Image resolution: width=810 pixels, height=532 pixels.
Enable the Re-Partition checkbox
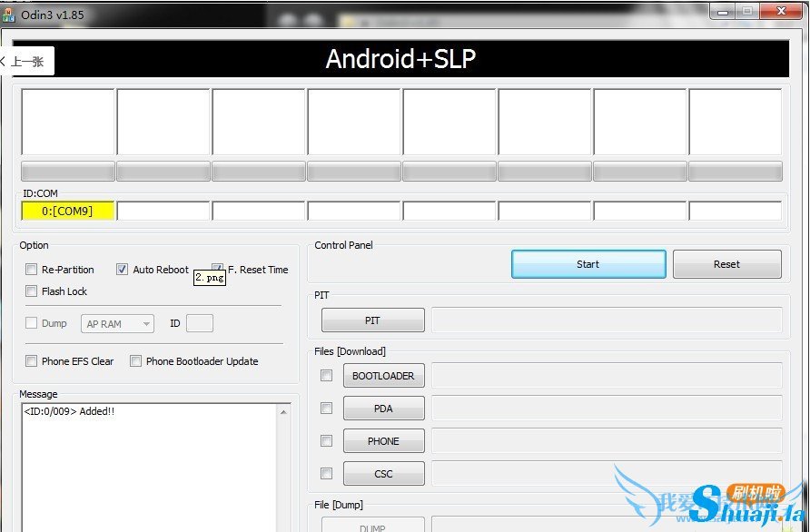point(32,269)
